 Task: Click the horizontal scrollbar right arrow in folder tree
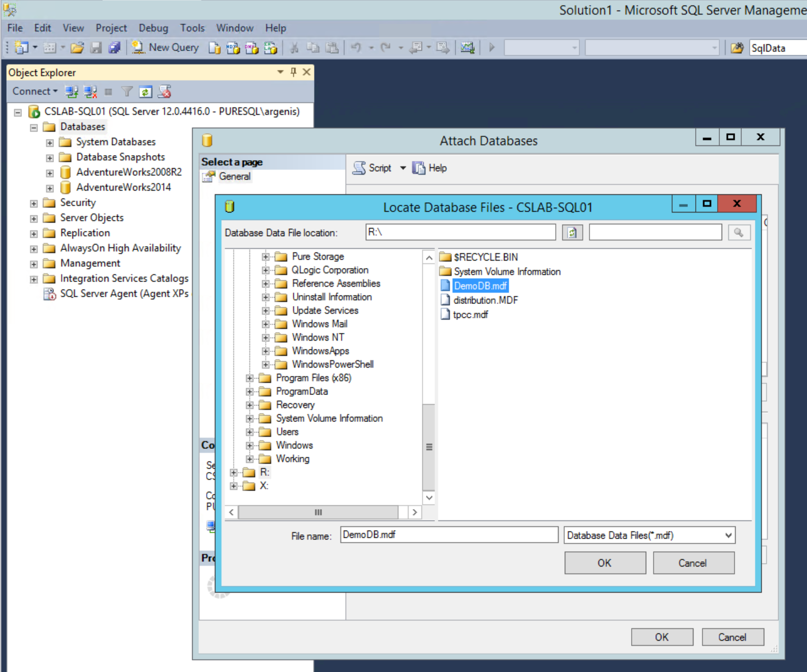(414, 512)
